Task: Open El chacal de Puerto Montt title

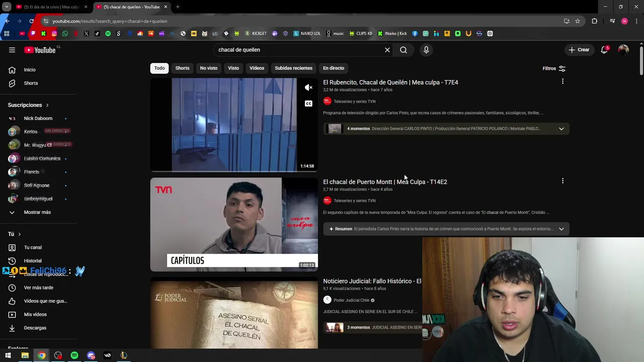Action: coord(385,182)
